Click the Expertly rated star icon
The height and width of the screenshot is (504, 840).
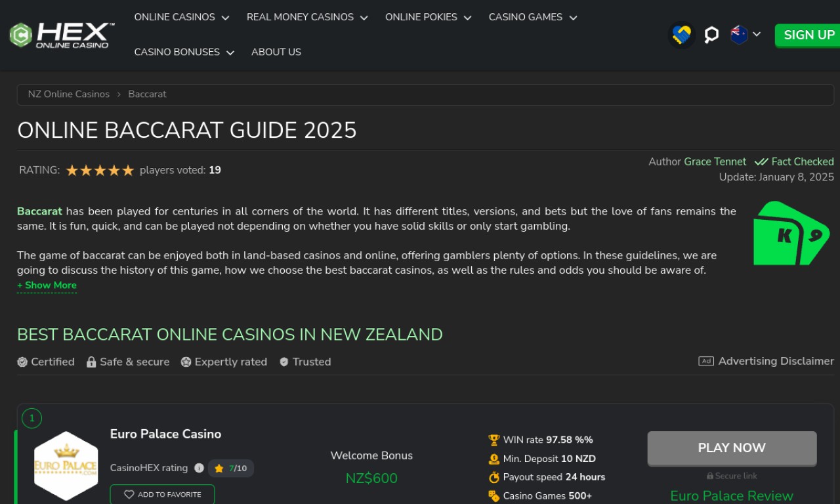click(x=186, y=362)
